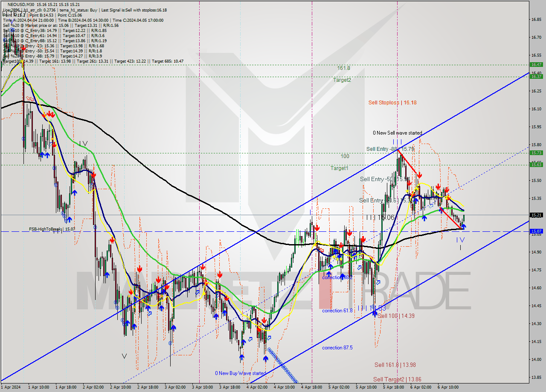Click the green 16.37 price tag
546x392 pixels.
[536, 76]
